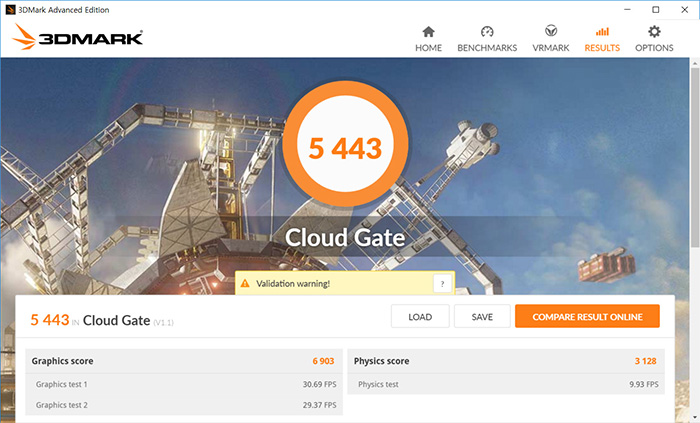Click the Cloud Gate banner title
Image resolution: width=700 pixels, height=423 pixels.
(x=345, y=237)
